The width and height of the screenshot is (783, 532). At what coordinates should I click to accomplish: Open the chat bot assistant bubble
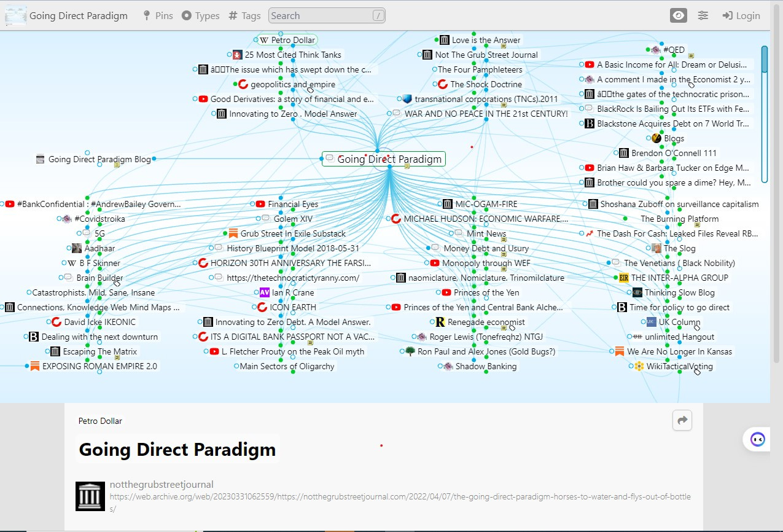(x=758, y=440)
